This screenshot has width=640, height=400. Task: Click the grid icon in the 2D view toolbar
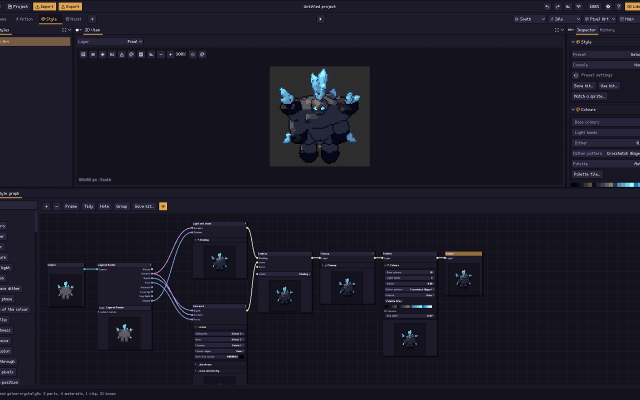(141, 54)
